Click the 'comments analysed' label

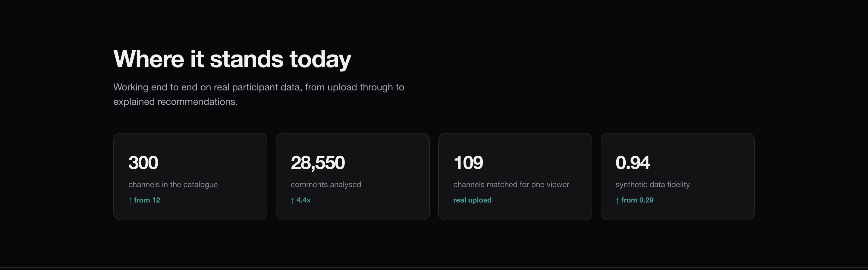click(326, 184)
